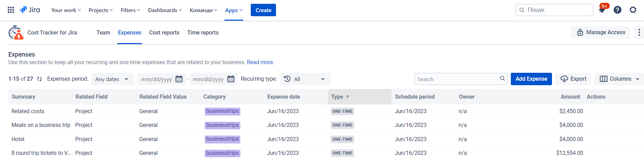Click the Export button
Image resolution: width=644 pixels, height=159 pixels.
pyautogui.click(x=573, y=79)
